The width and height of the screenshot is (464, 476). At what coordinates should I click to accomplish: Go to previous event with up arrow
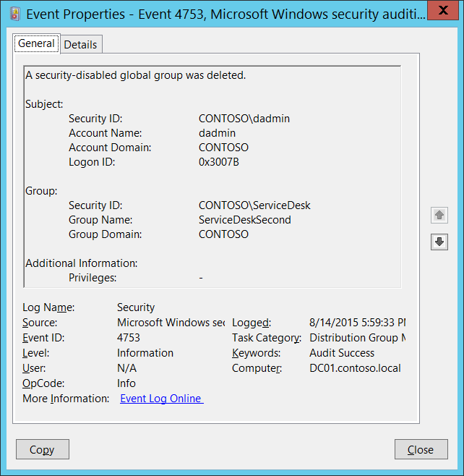click(439, 215)
